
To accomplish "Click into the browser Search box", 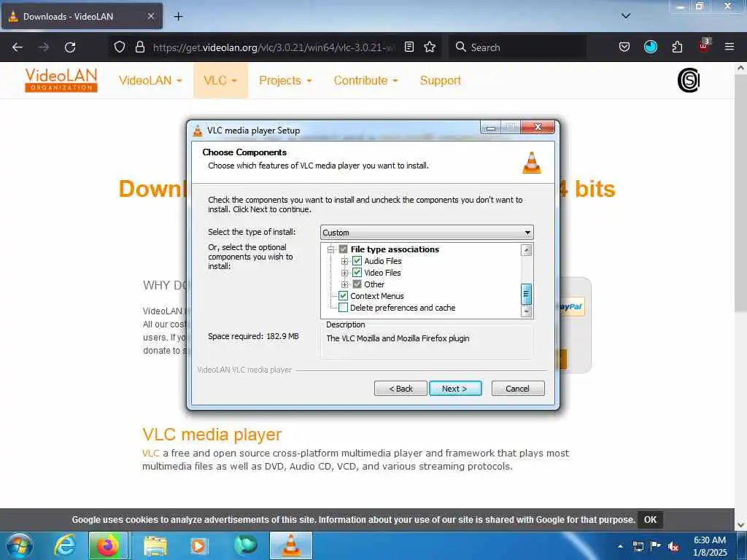I will (x=517, y=47).
